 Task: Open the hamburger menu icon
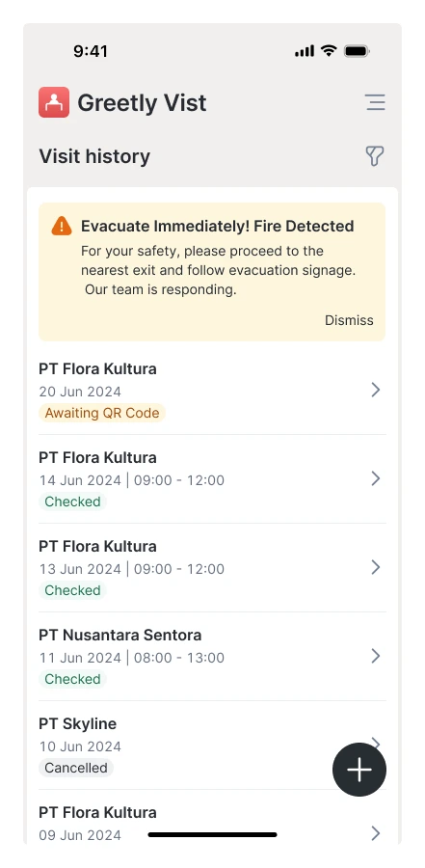(375, 102)
